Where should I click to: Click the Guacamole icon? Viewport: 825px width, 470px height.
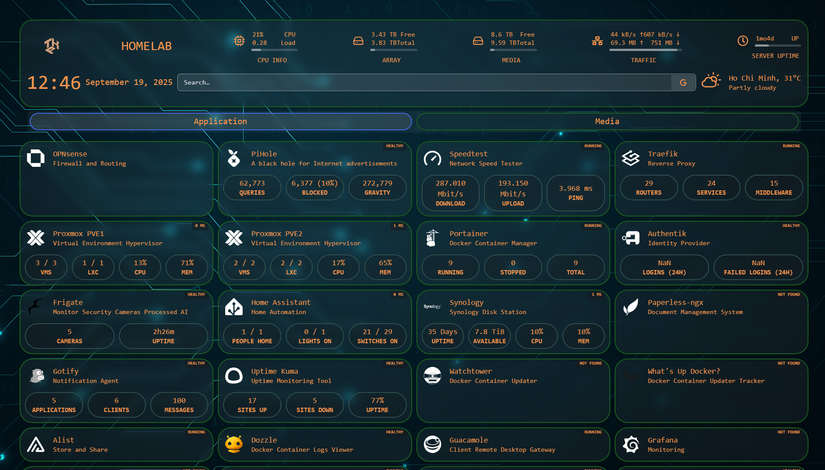(432, 445)
